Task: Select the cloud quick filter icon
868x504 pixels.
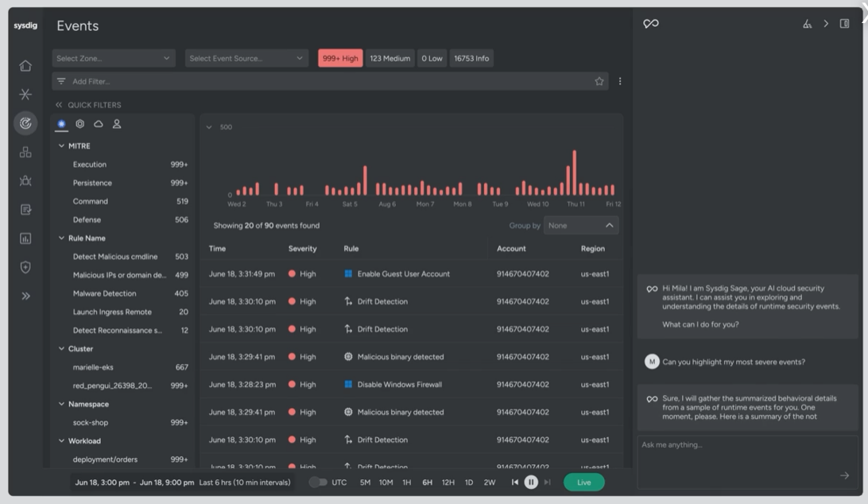Action: tap(99, 124)
